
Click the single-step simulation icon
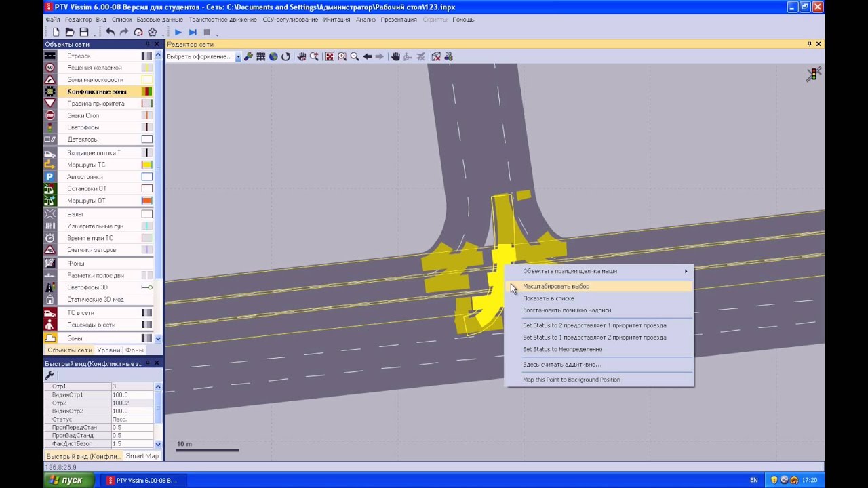193,32
